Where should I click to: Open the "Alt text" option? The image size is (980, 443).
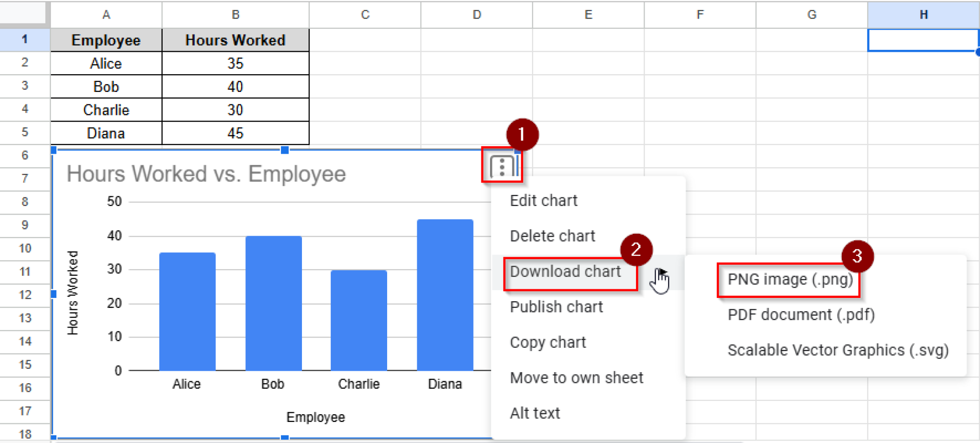coord(535,413)
